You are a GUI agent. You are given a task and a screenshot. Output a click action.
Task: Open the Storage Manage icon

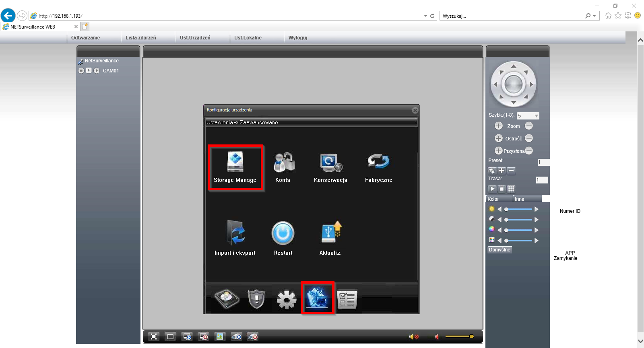(235, 167)
